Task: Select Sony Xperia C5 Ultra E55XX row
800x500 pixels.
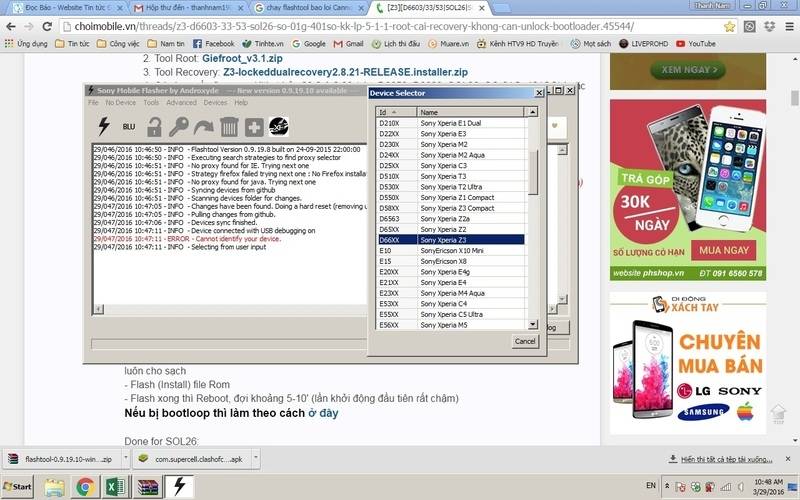Action: pyautogui.click(x=451, y=314)
